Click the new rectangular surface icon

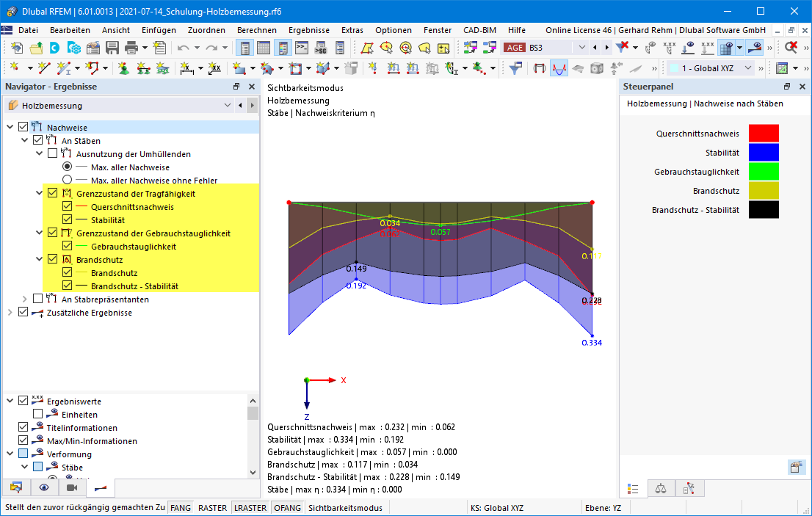coord(239,68)
